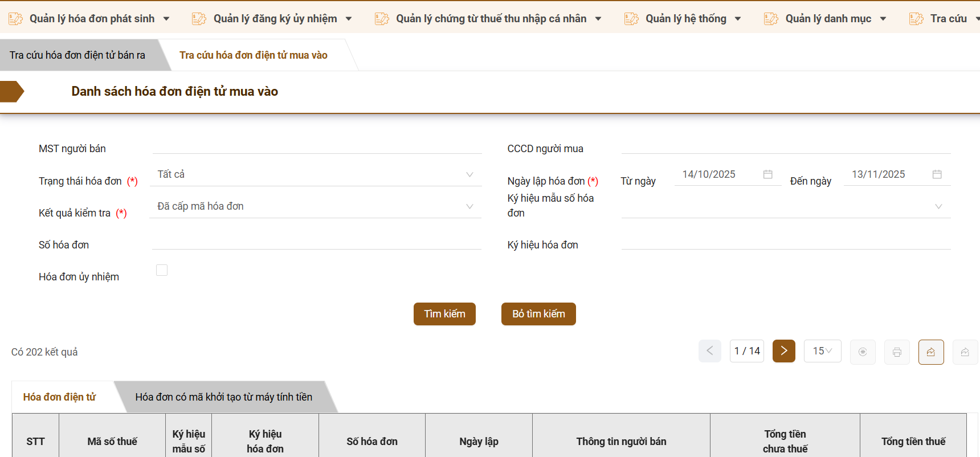This screenshot has height=457, width=980.
Task: Open the 'Từ ngày' calendar picker icon
Action: point(767,174)
